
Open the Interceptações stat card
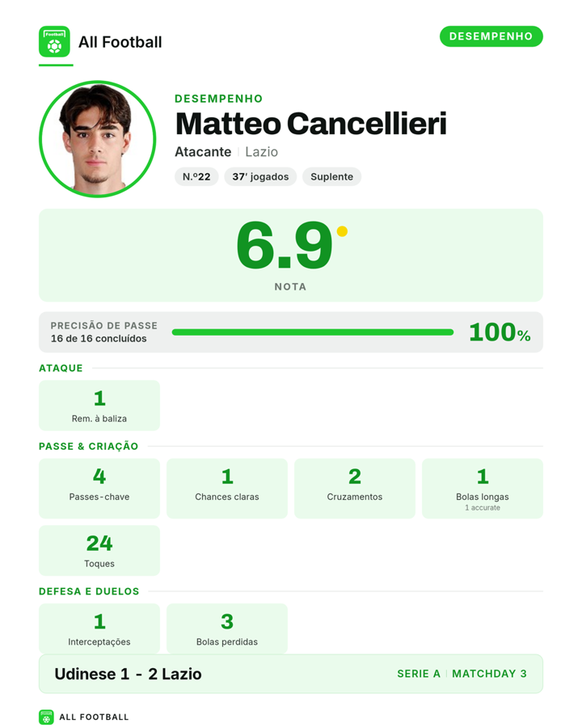(x=99, y=629)
